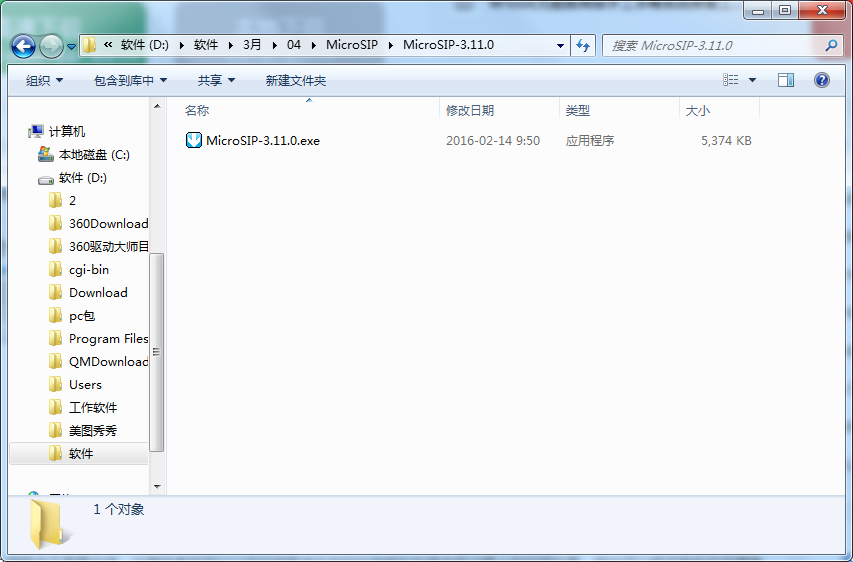Image resolution: width=853 pixels, height=562 pixels.
Task: Open the Program Files folder
Action: point(108,338)
